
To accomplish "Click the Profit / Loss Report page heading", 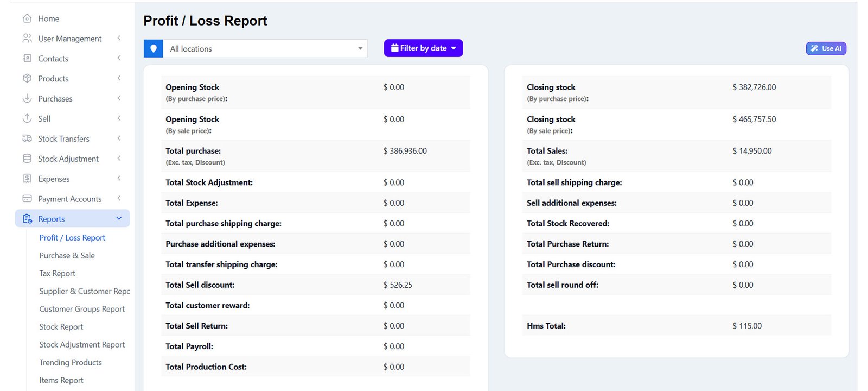I will click(205, 21).
